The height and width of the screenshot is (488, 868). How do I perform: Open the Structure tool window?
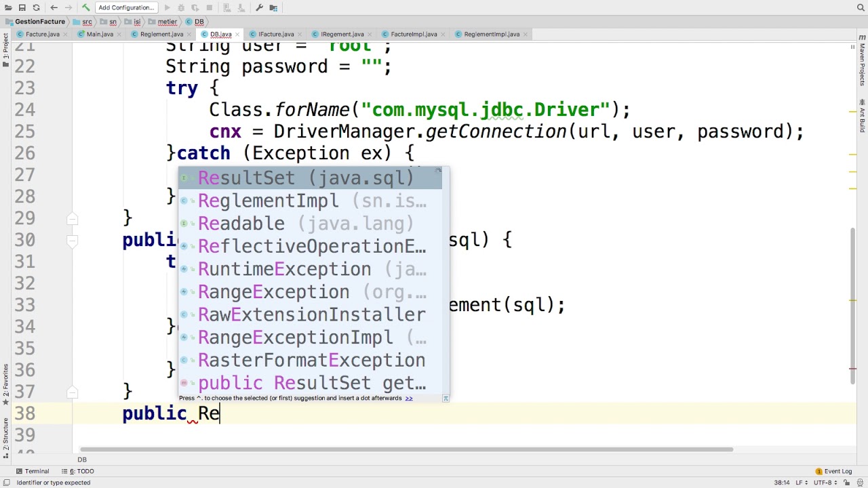pos(5,437)
